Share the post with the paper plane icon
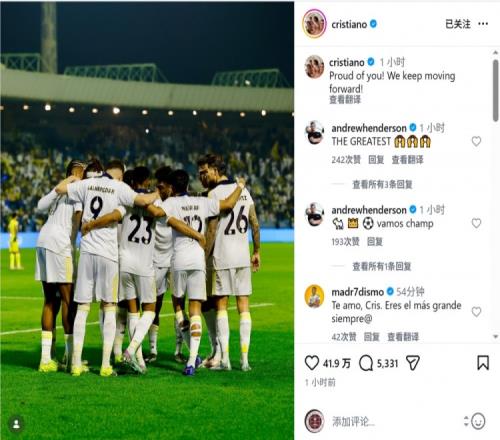 [413, 363]
